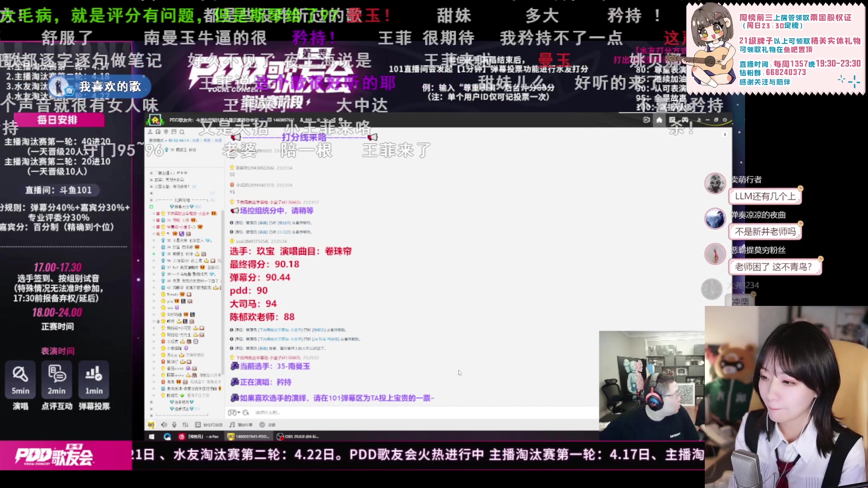
Task: Click the music note accompaniment icon
Action: 232,425
